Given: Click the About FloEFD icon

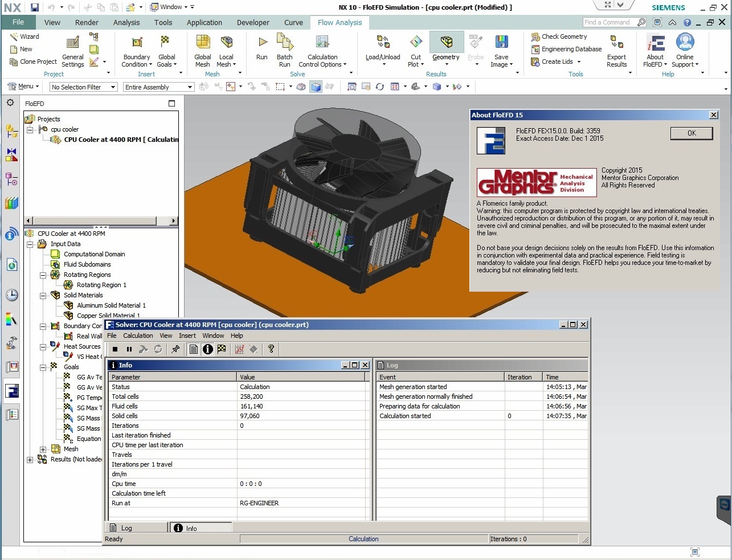Looking at the screenshot, I should click(x=655, y=43).
